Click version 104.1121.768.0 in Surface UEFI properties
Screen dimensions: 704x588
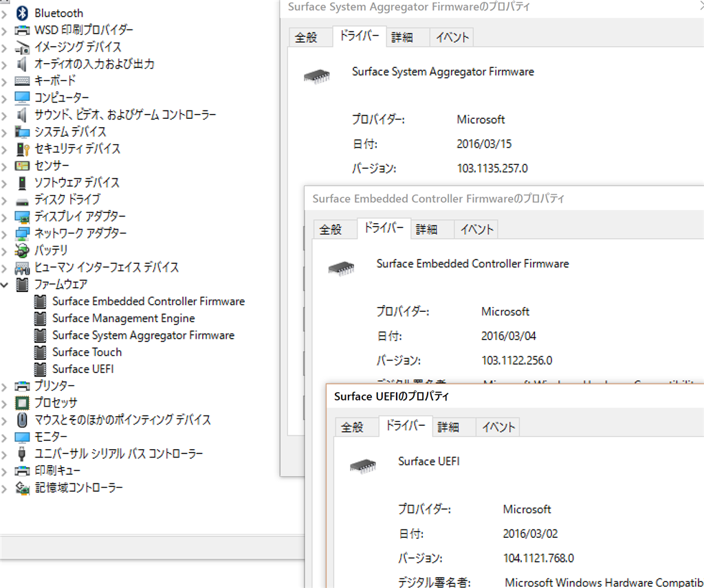coord(538,558)
